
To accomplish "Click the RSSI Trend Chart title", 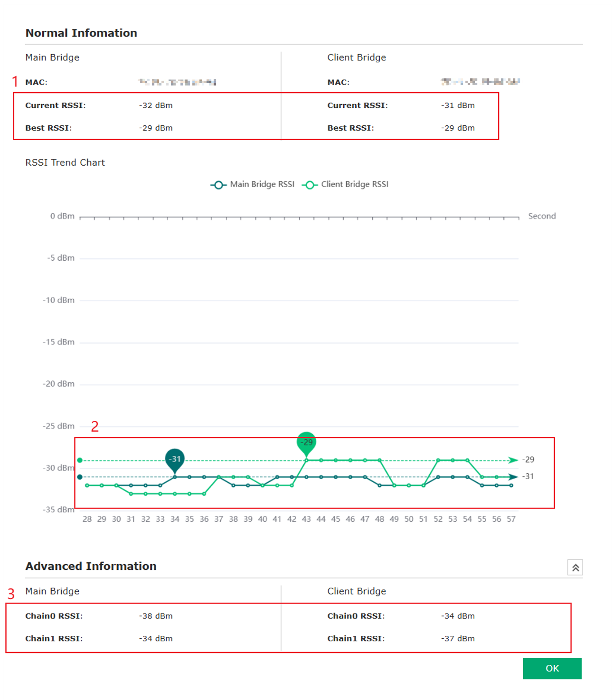I will [65, 162].
